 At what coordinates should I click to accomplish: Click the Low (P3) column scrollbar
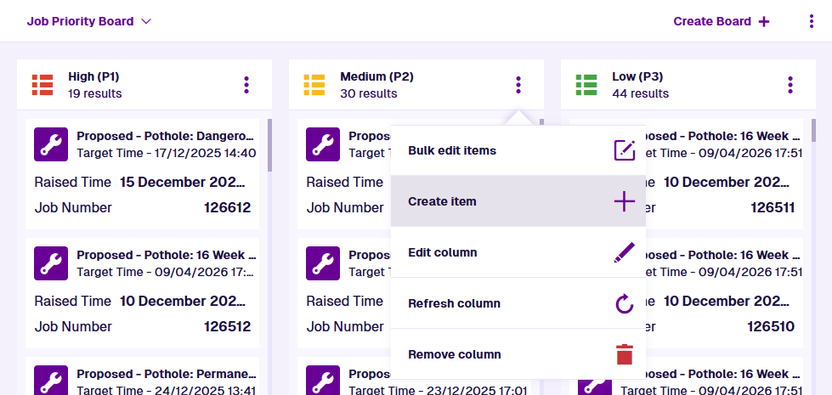tap(813, 131)
